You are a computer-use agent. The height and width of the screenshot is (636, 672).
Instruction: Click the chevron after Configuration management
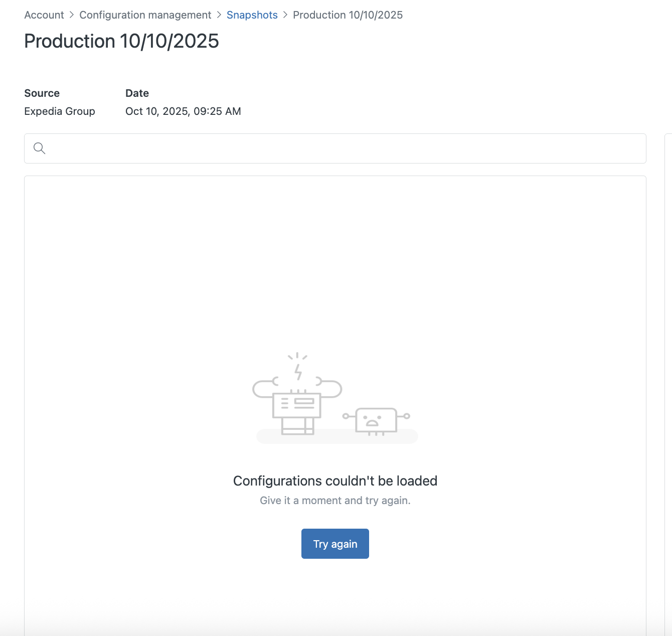tap(219, 15)
